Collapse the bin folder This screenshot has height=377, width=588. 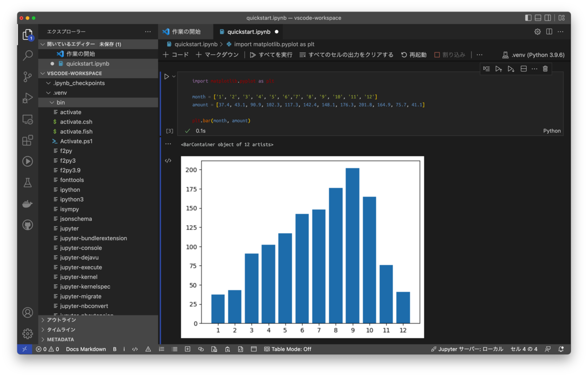click(x=98, y=102)
